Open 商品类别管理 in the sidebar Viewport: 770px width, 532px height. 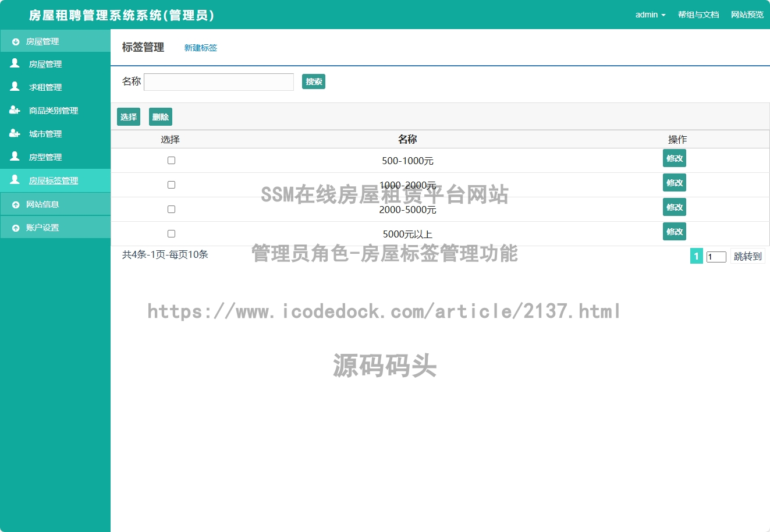pyautogui.click(x=55, y=111)
